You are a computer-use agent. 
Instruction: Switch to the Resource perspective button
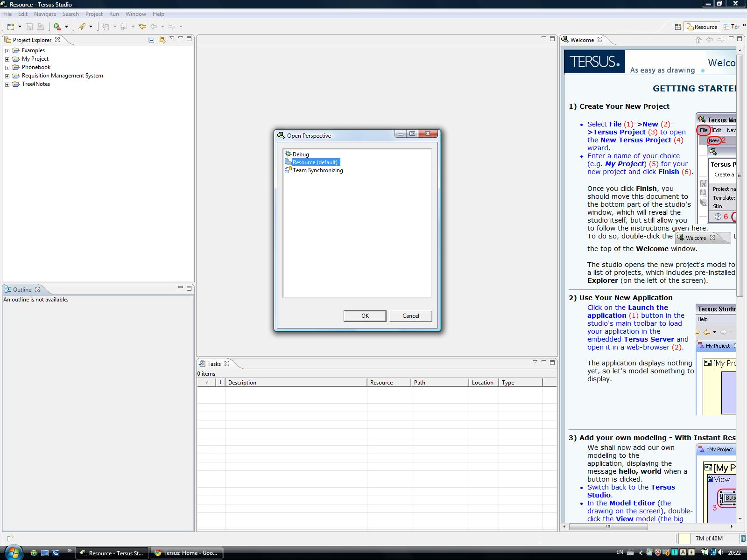[701, 27]
